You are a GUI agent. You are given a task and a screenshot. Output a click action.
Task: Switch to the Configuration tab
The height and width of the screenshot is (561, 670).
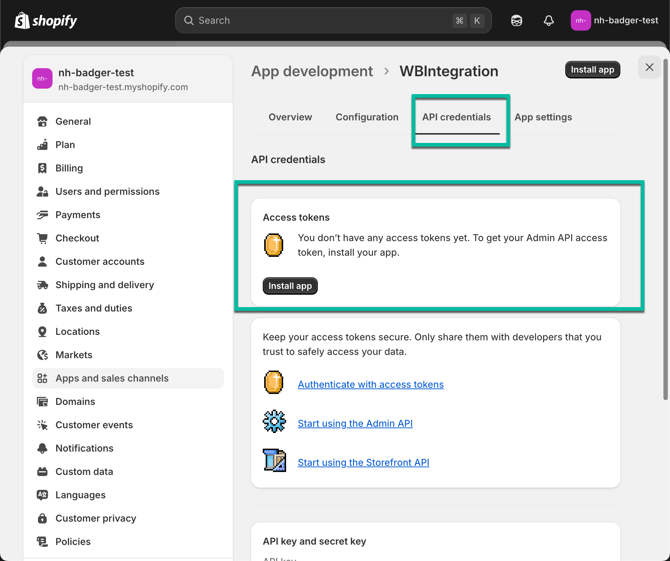[367, 117]
